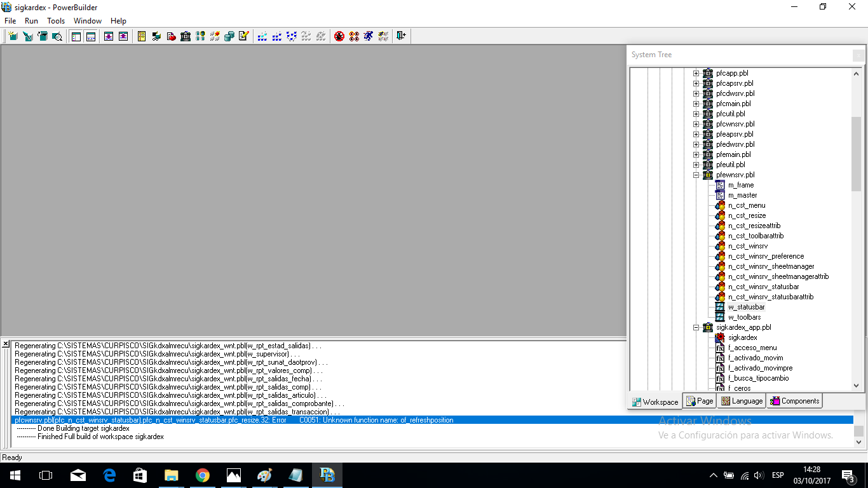Select n_cst_winsrv_preference tree item
Screen dimensions: 868x488
tap(766, 256)
